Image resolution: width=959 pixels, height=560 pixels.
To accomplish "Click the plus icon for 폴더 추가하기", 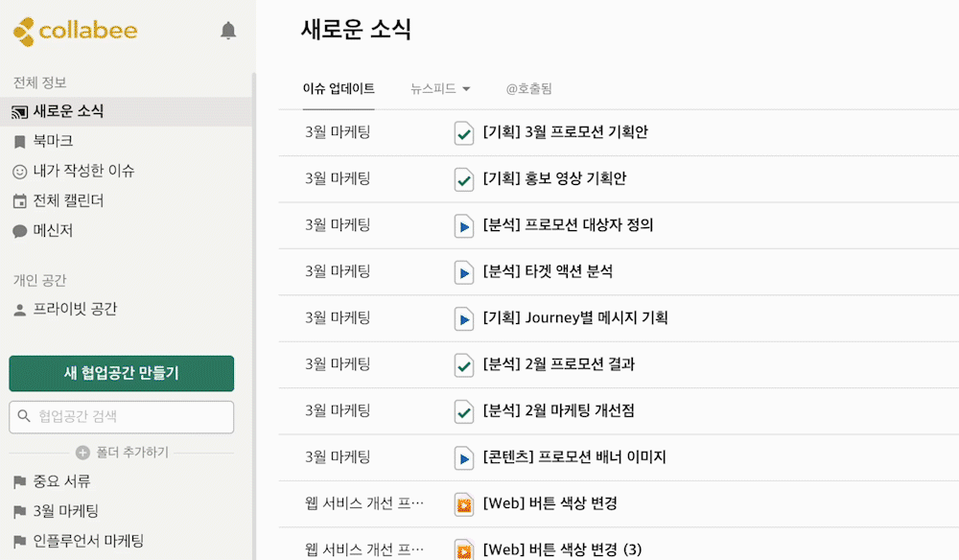I will (x=82, y=453).
